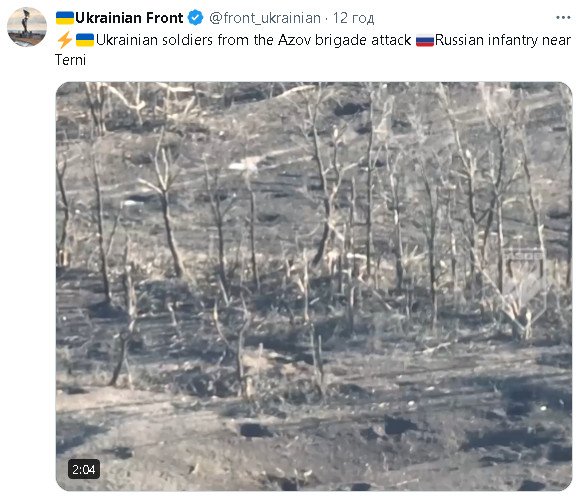
Task: Open the tweet via the '12 год' timestamp
Action: pyautogui.click(x=354, y=18)
